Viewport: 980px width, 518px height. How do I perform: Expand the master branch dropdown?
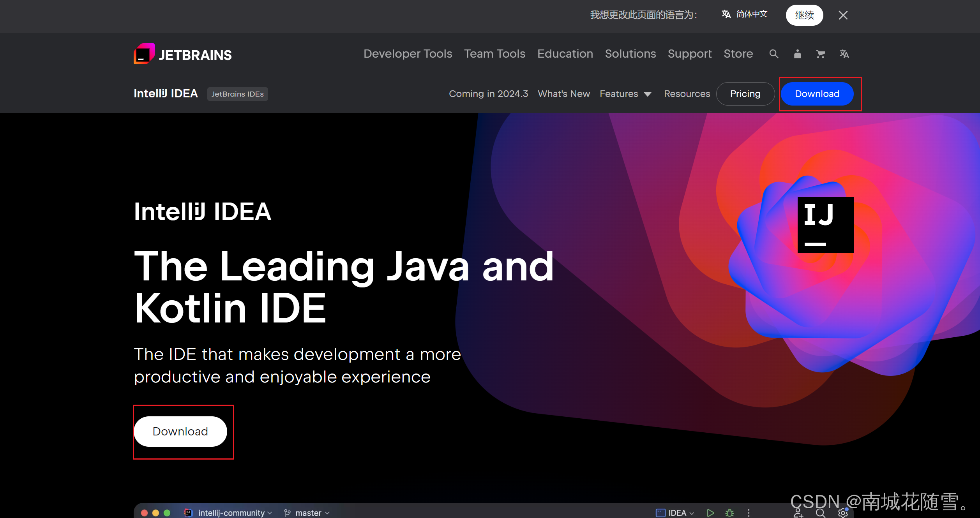(x=312, y=513)
